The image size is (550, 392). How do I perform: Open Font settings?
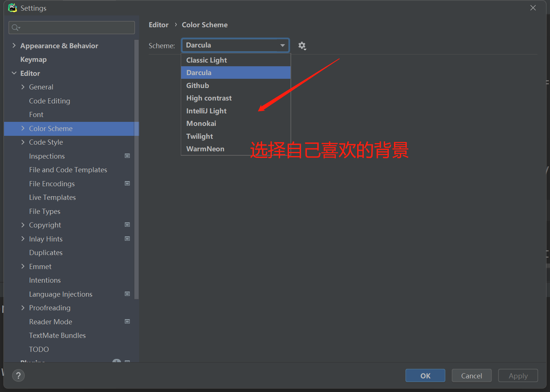tap(36, 114)
